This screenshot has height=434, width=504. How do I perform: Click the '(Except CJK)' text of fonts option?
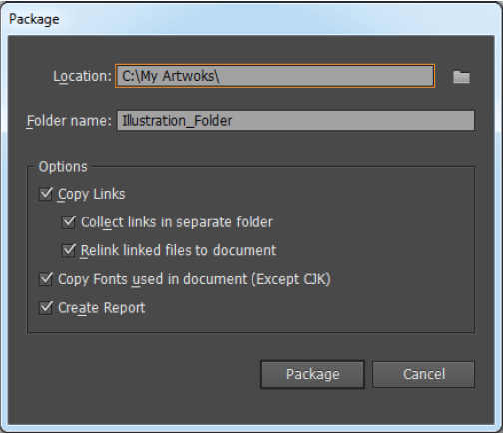coord(291,279)
